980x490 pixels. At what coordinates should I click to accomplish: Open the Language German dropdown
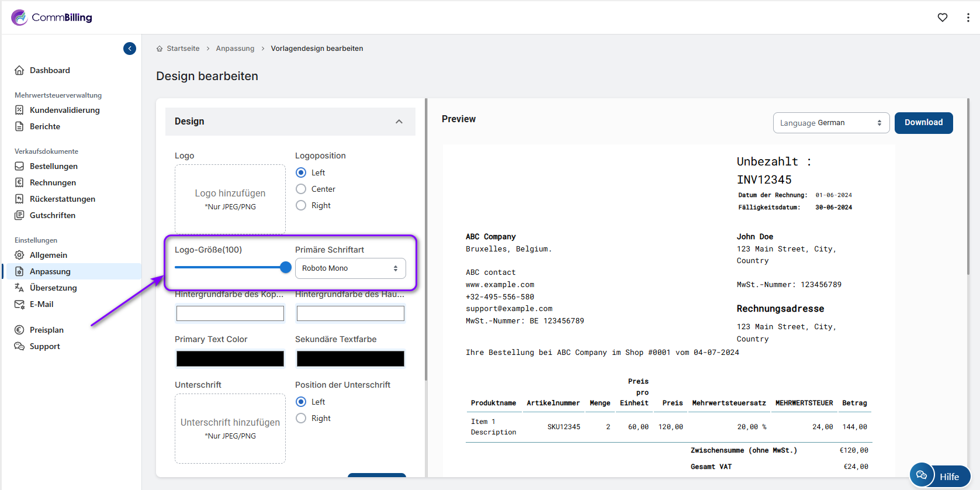(831, 123)
